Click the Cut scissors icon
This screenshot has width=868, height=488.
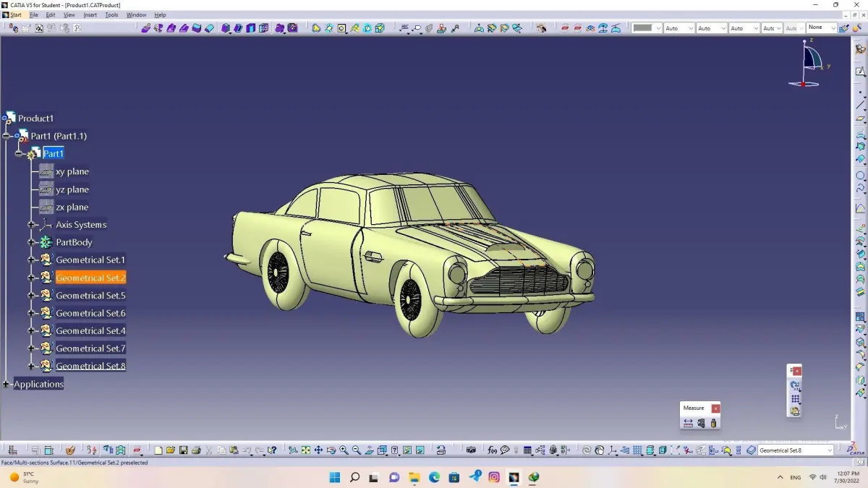click(209, 450)
